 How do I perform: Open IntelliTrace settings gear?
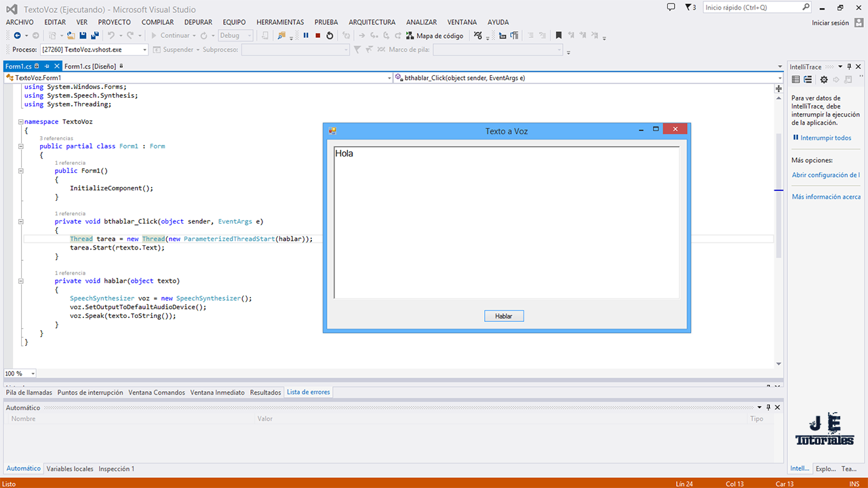point(824,79)
